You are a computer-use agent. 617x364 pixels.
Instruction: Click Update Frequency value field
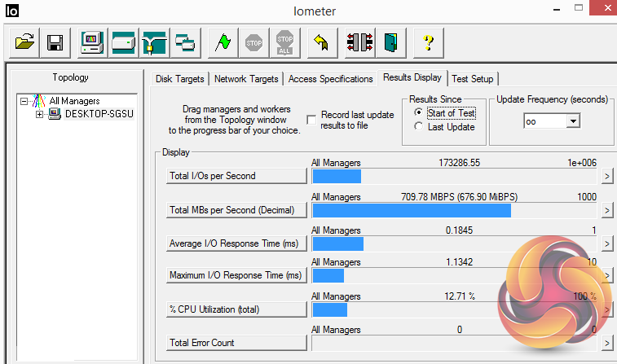(546, 121)
